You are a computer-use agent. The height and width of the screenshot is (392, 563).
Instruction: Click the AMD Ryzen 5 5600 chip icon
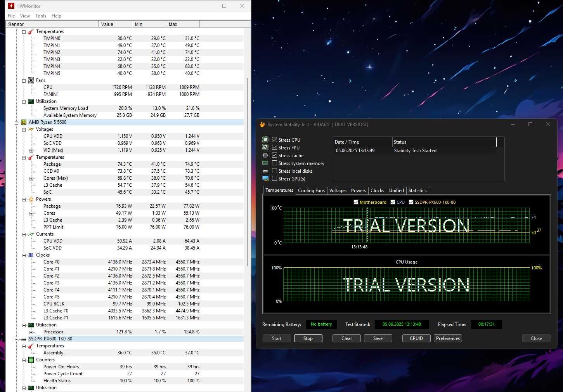pyautogui.click(x=24, y=122)
